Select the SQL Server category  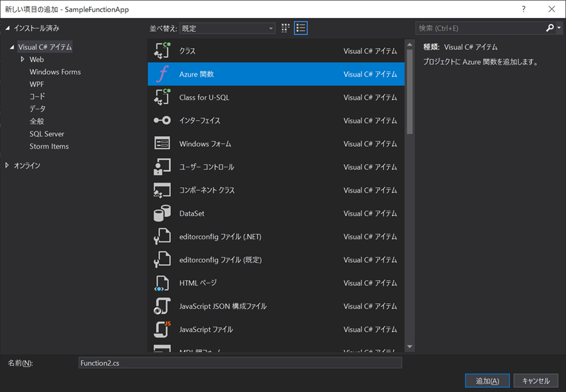[x=47, y=134]
